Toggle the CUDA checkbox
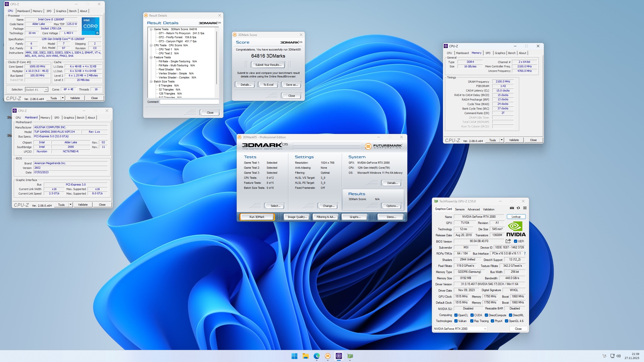The image size is (644, 362). coord(472,315)
